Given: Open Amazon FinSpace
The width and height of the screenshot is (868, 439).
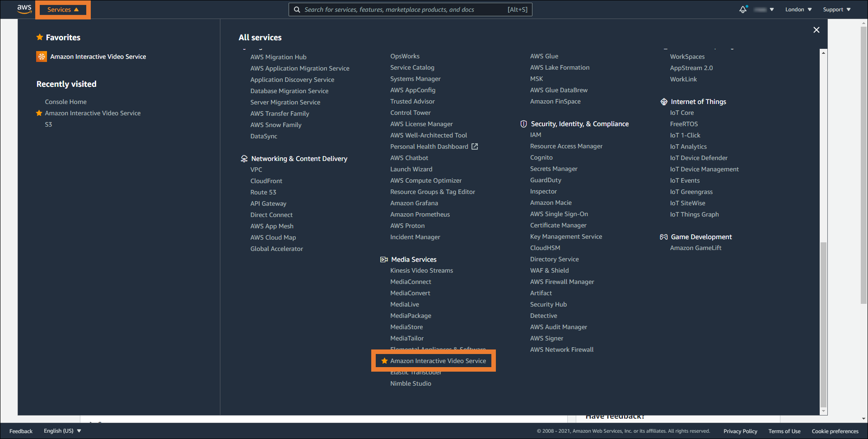Looking at the screenshot, I should [x=555, y=101].
